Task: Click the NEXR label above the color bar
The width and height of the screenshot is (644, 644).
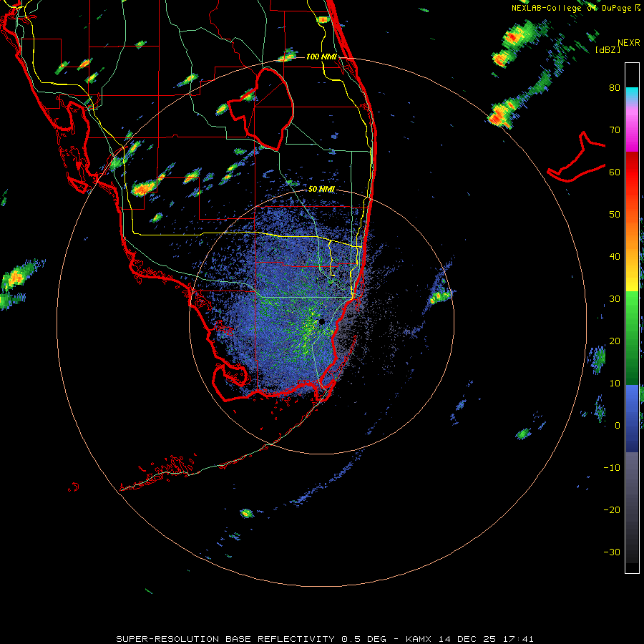Action: click(629, 42)
